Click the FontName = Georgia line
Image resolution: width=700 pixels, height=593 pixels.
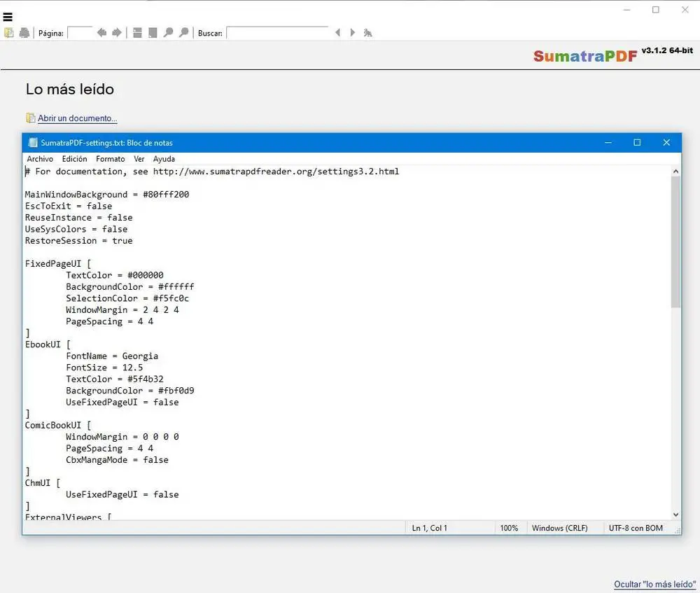point(112,356)
